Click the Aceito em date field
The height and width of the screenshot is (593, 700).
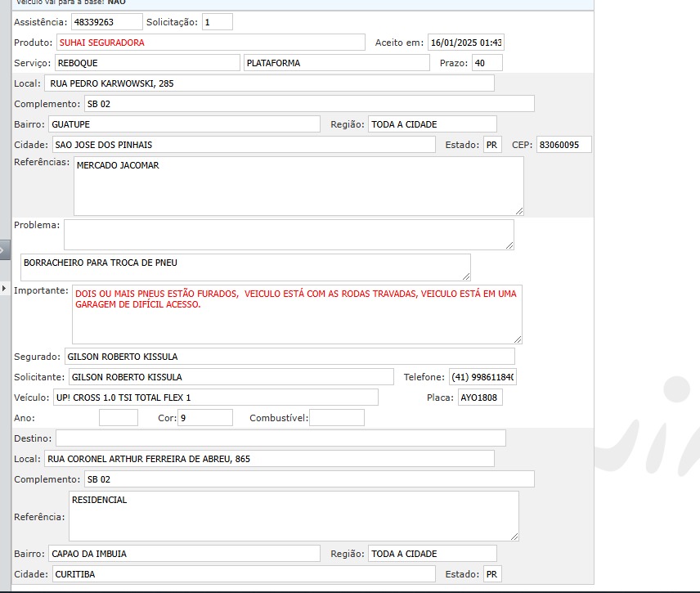pos(466,43)
